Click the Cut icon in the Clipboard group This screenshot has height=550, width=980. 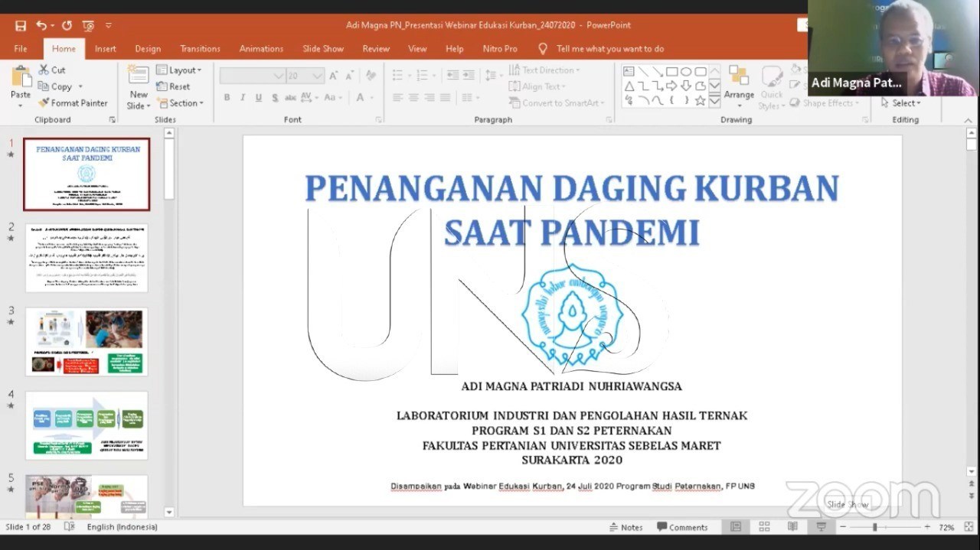pyautogui.click(x=44, y=70)
